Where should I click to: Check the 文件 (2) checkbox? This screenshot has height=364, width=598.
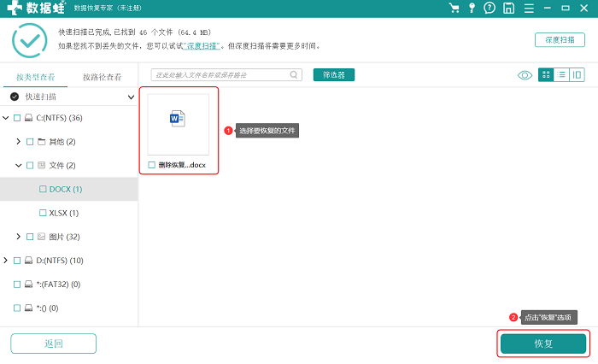pos(30,165)
